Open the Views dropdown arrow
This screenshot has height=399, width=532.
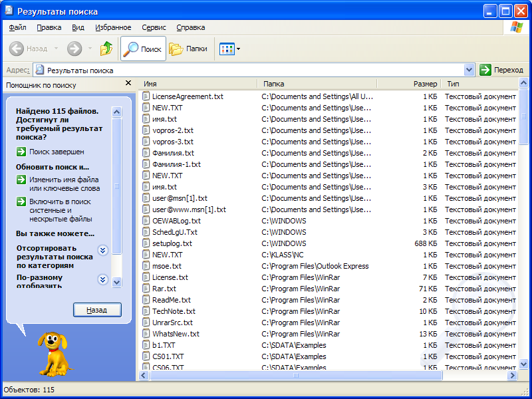click(239, 49)
